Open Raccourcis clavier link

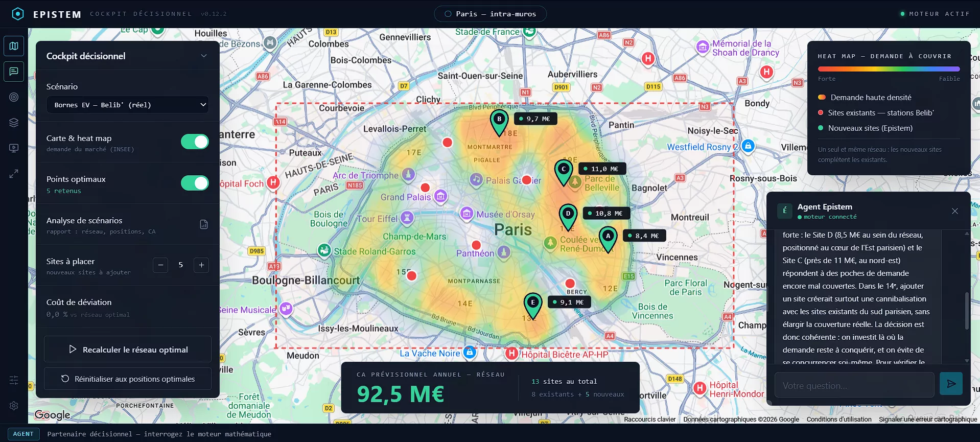tap(650, 420)
